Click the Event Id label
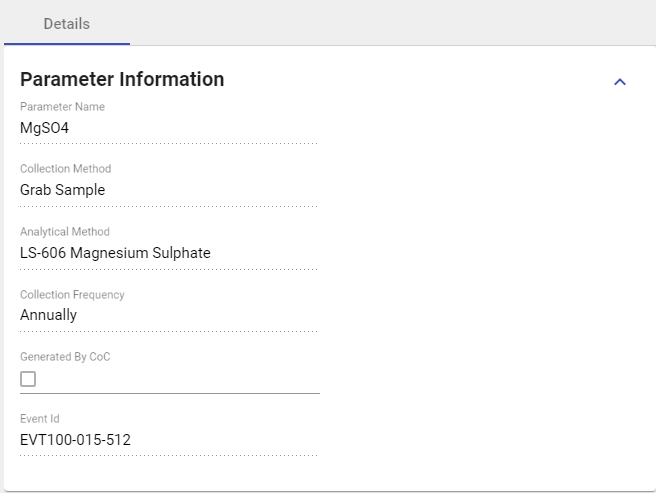Image resolution: width=656 pixels, height=493 pixels. point(40,419)
